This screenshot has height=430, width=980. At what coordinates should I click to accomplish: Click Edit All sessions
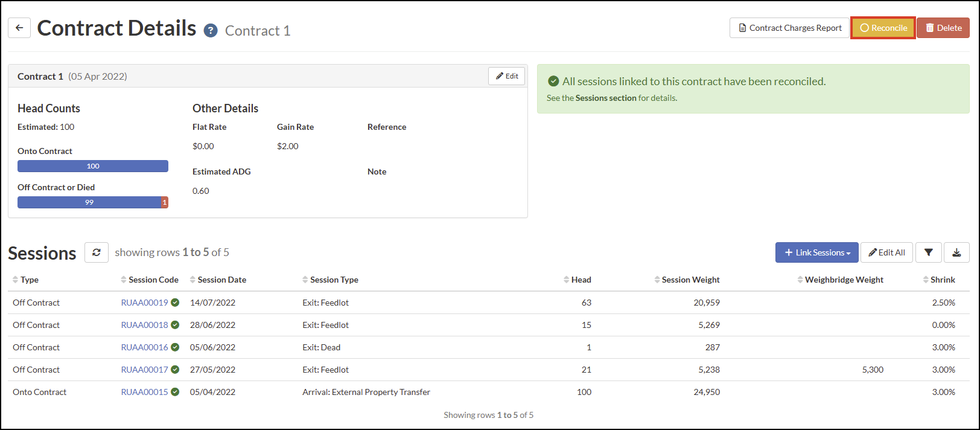886,252
